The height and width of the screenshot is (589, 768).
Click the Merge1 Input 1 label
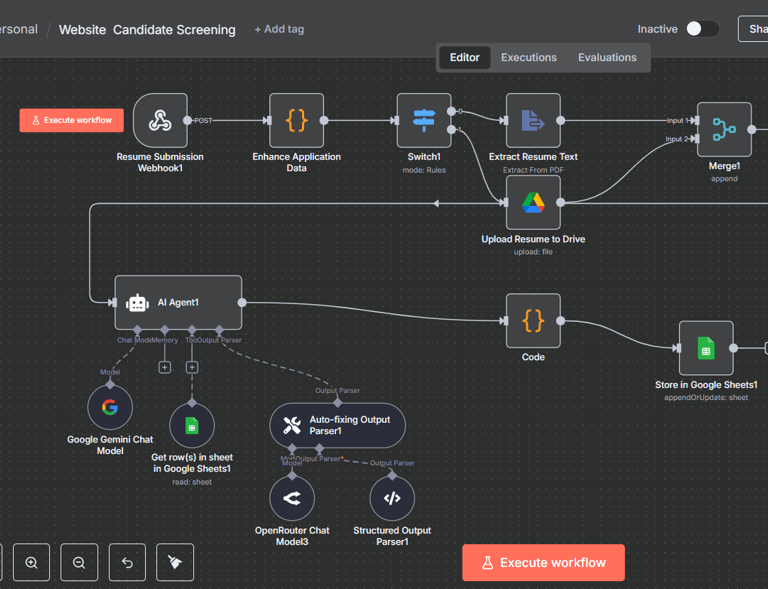click(x=678, y=120)
